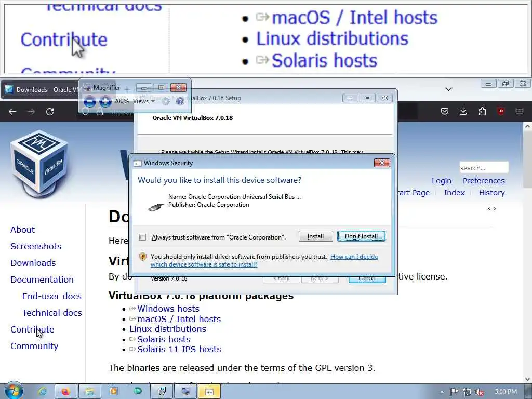532x399 pixels.
Task: Open the Windows hosts download link
Action: point(168,309)
